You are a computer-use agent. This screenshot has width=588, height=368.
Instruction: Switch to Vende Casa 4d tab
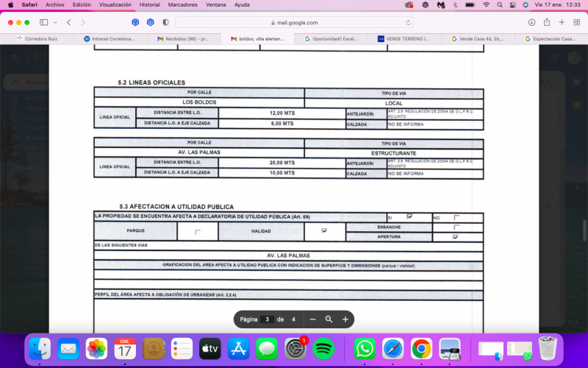[x=478, y=39]
